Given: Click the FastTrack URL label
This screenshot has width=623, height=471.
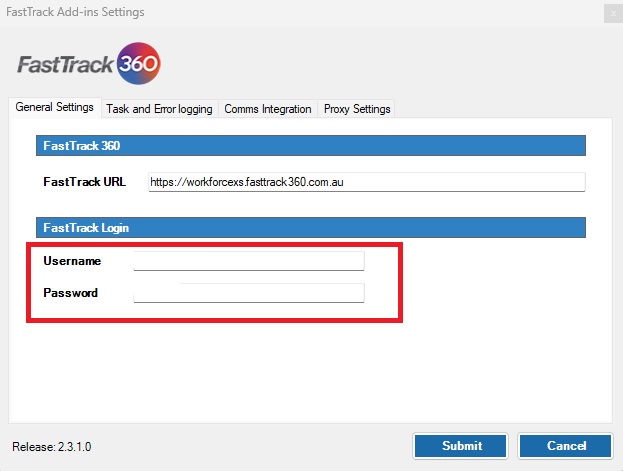Looking at the screenshot, I should [x=84, y=182].
